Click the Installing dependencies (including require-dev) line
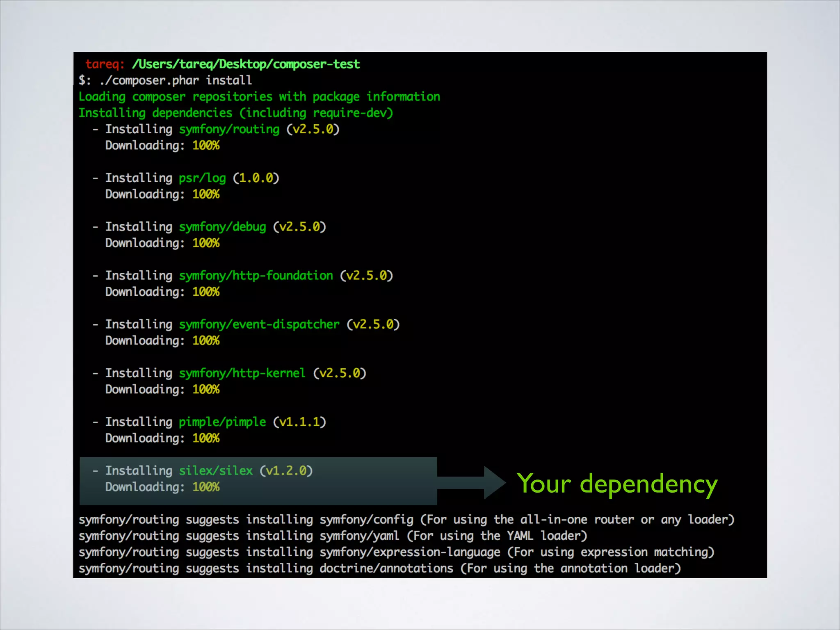Image resolution: width=840 pixels, height=630 pixels. (236, 113)
